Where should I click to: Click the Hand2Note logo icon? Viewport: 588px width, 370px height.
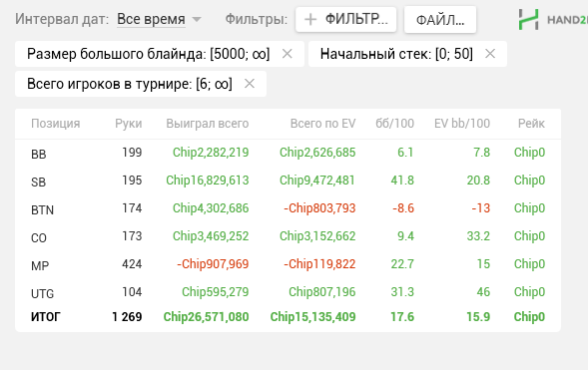click(528, 20)
